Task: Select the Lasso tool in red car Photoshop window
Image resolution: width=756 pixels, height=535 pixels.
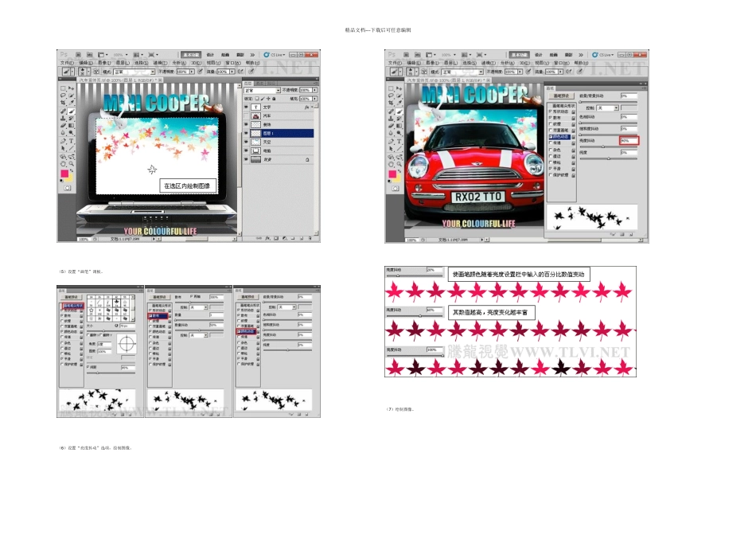Action: click(x=391, y=96)
